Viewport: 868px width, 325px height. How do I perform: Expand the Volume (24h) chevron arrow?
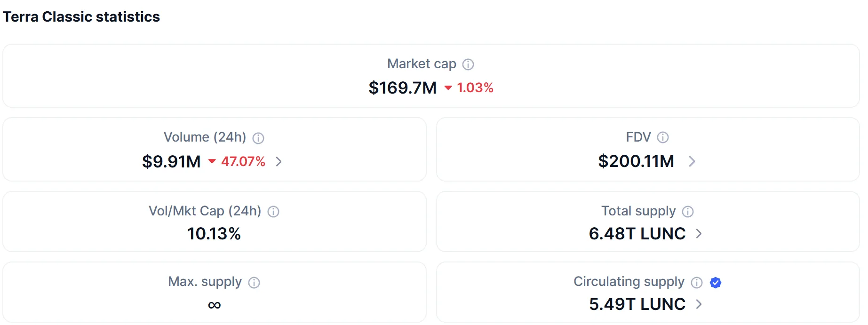coord(279,162)
